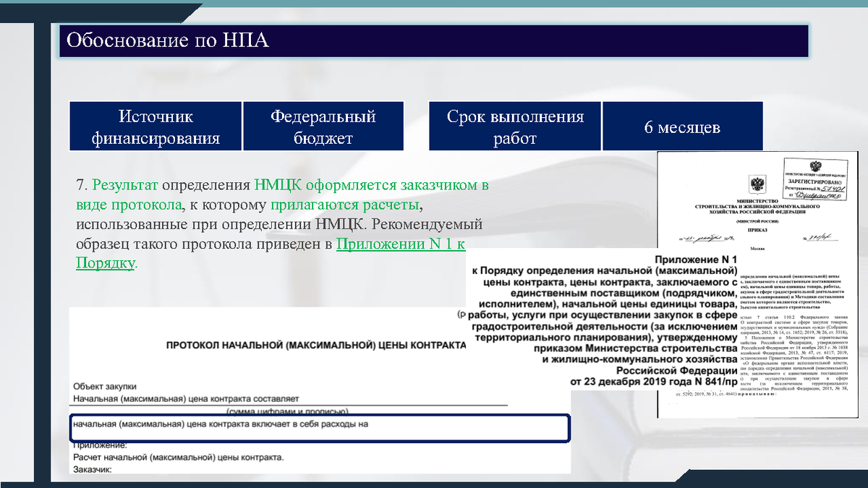
Task: Click the "ЗАРЕГИСТРИРОВАНО" registration stamp
Action: click(816, 182)
